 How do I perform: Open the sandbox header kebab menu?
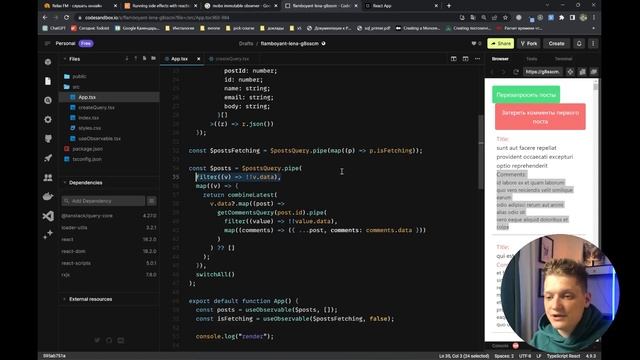tap(593, 43)
